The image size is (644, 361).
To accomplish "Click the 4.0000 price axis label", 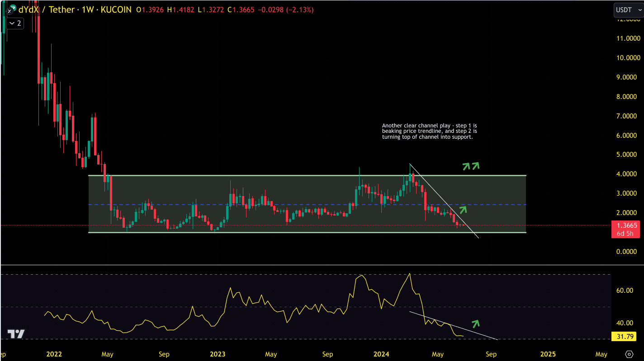I will point(626,174).
